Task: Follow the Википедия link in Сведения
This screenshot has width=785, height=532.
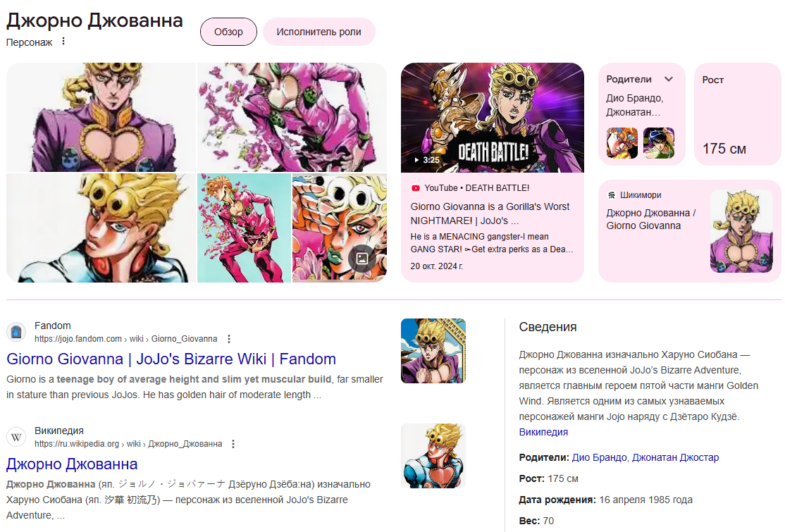Action: [543, 432]
